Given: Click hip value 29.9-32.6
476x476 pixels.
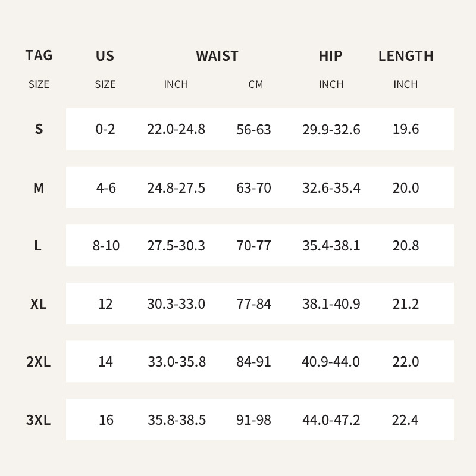Looking at the screenshot, I should click(331, 129).
